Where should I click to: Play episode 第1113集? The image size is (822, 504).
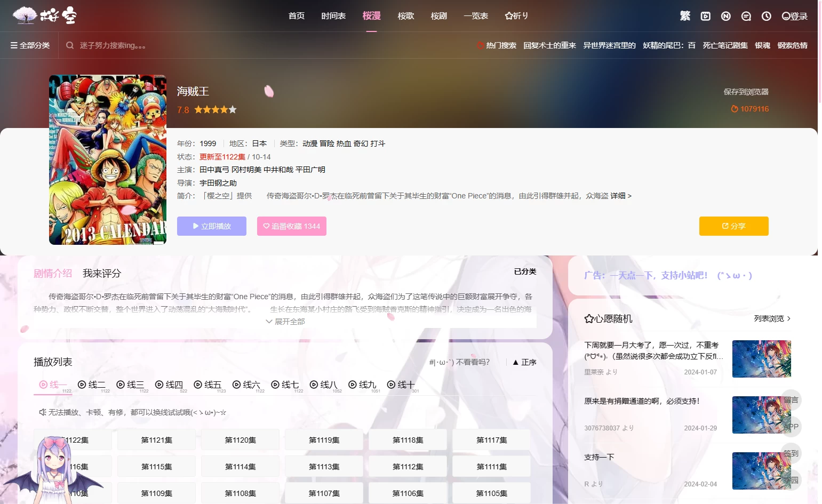(324, 467)
